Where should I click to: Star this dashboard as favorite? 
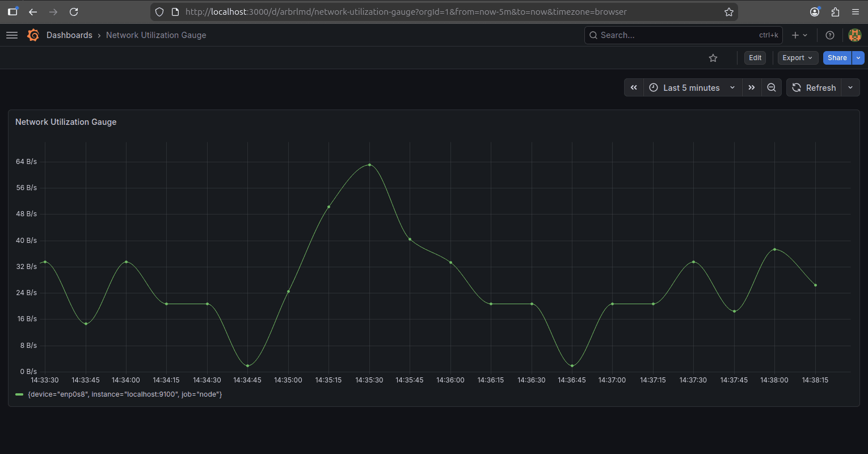713,58
